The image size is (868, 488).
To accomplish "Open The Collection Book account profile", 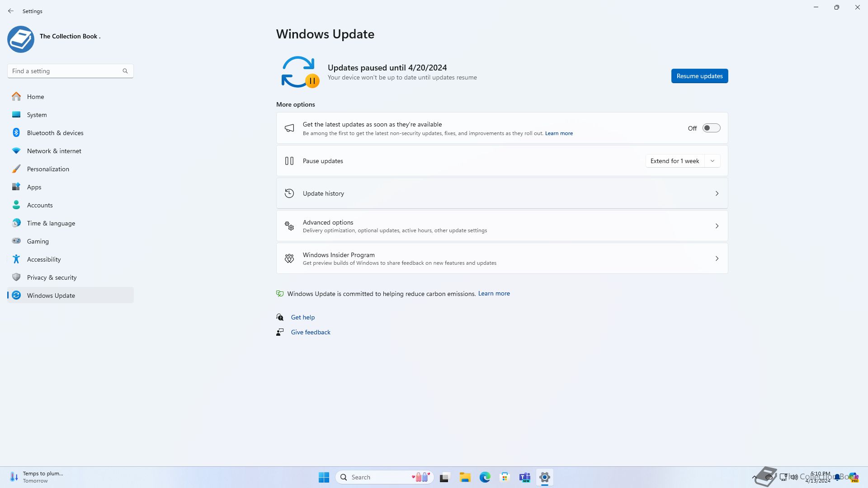I will 54,39.
